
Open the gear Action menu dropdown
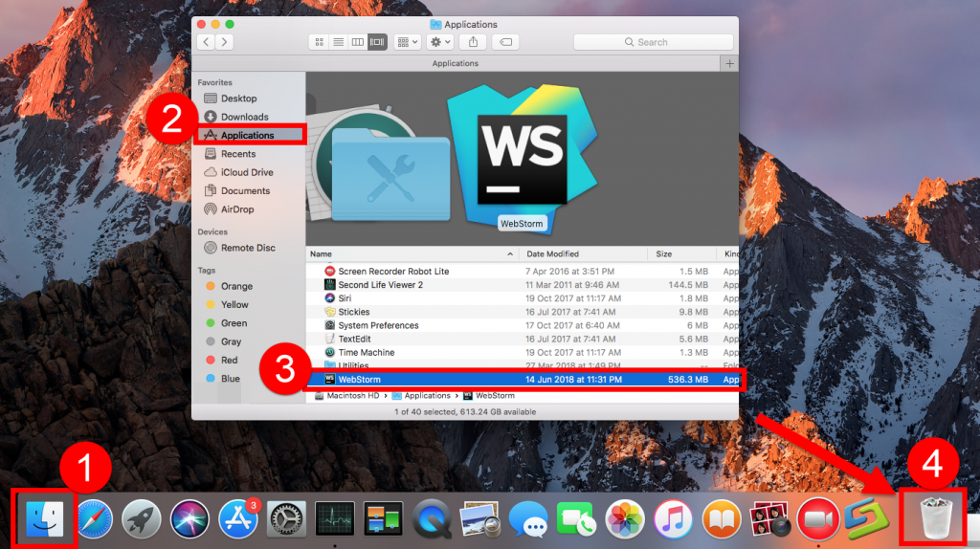coord(440,42)
